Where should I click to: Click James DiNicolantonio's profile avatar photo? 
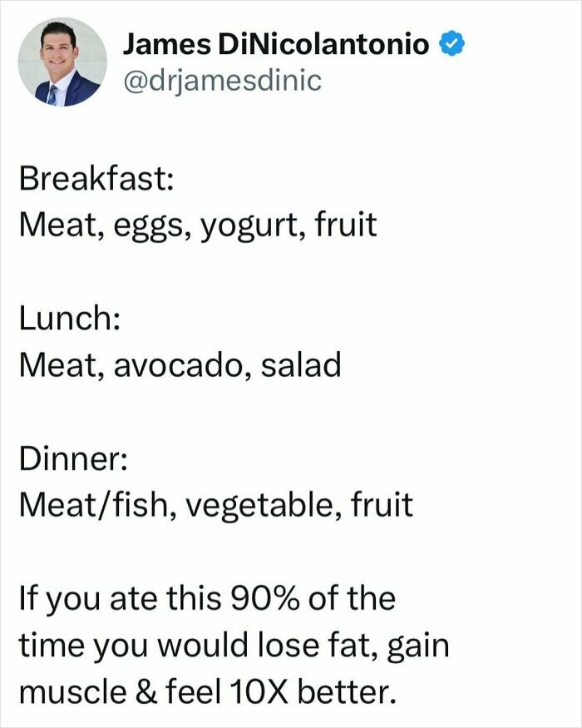62,62
